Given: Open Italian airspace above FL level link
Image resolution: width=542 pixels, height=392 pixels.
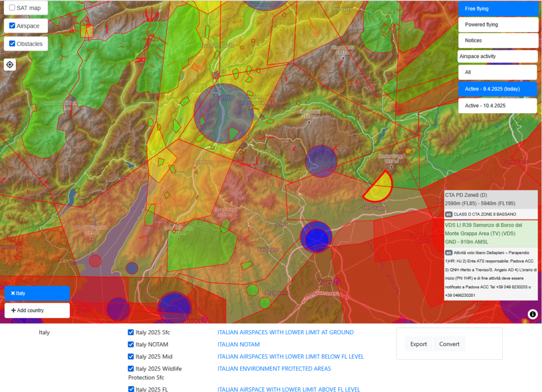Looking at the screenshot, I should pos(288,389).
